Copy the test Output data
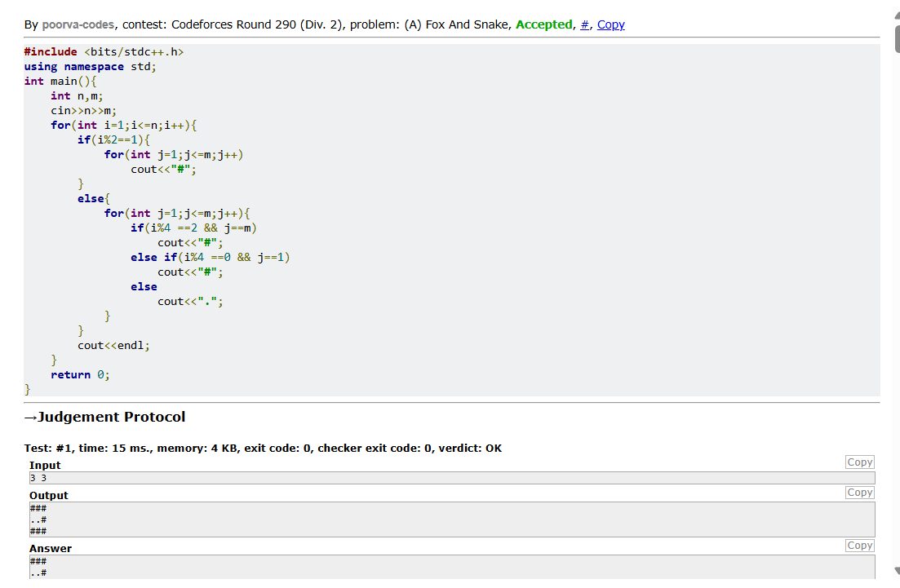900x588 pixels. (x=859, y=493)
